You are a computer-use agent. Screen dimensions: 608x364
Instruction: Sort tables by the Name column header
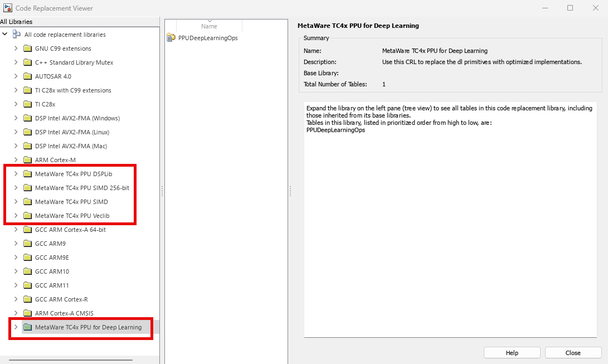[209, 26]
